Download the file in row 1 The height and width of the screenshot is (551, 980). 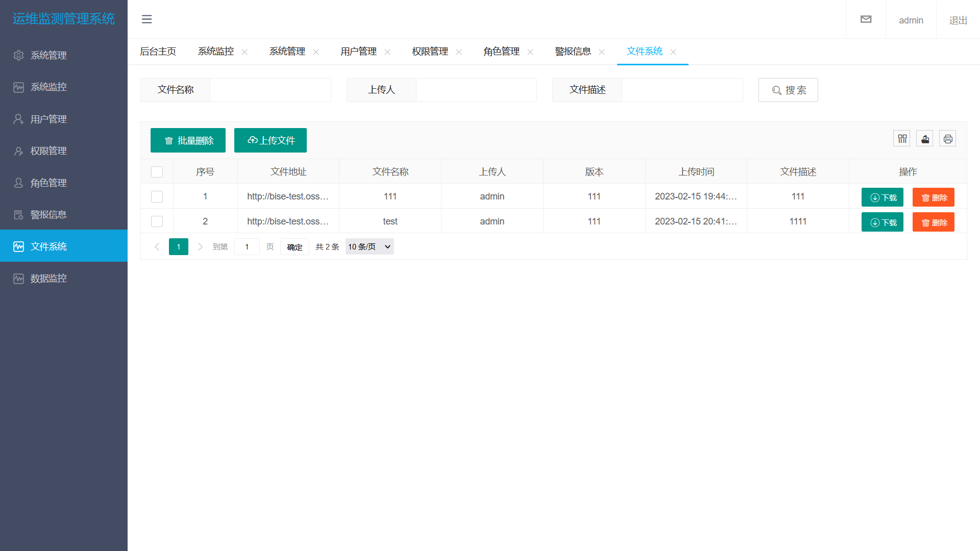click(x=883, y=197)
